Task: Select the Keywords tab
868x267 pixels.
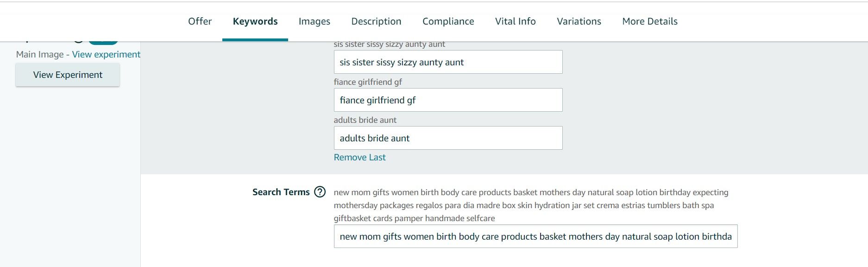Action: [255, 21]
